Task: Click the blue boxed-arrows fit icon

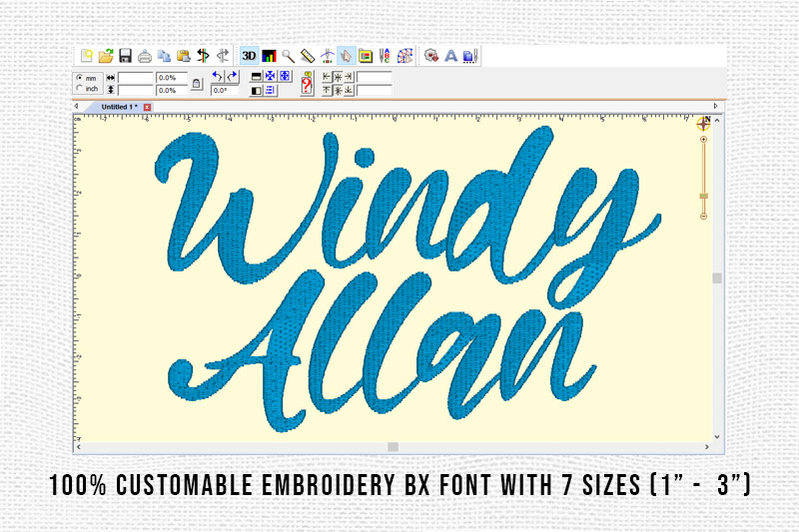Action: coord(285,77)
